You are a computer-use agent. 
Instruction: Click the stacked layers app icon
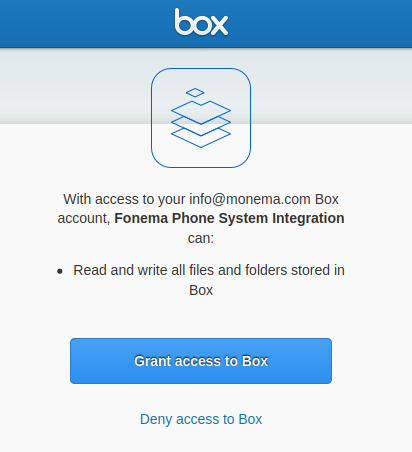201,118
